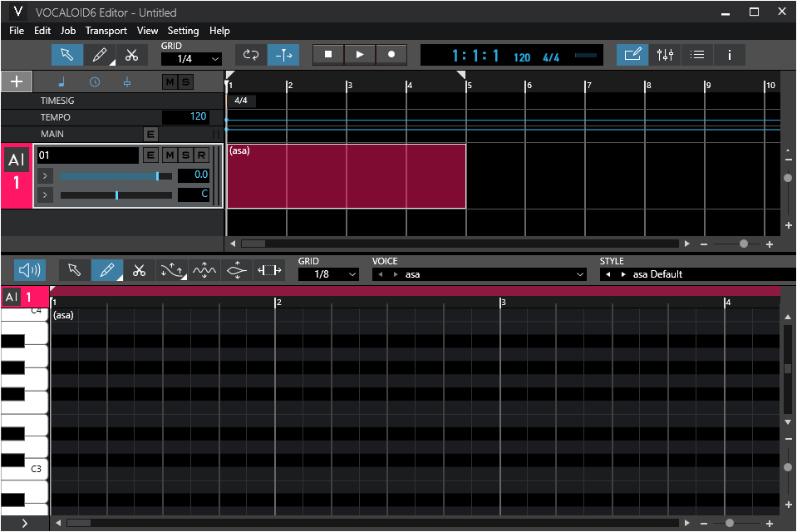797x532 pixels.
Task: Expand track 01 volume row chevron
Action: coord(45,176)
